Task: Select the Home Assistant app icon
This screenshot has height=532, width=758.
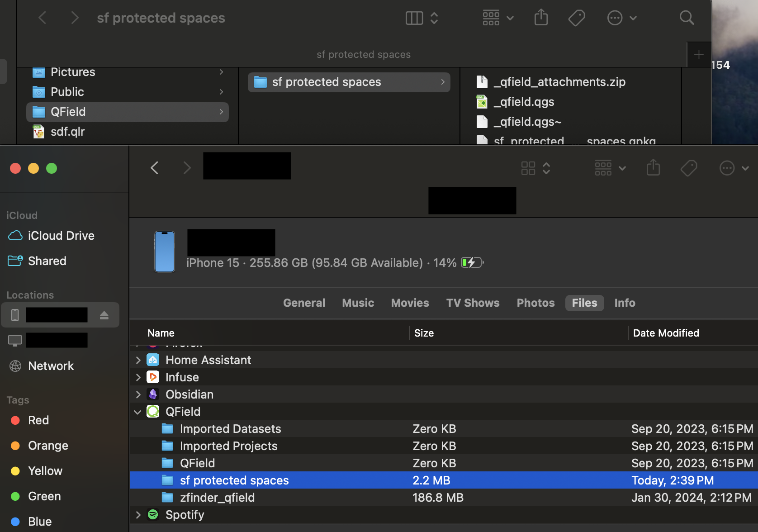Action: point(153,360)
